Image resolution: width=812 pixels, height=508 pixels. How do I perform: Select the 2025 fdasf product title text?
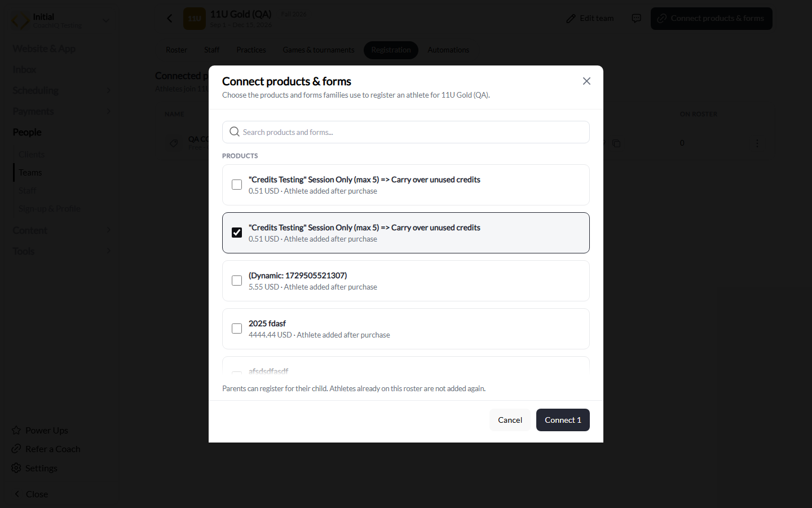coord(267,323)
